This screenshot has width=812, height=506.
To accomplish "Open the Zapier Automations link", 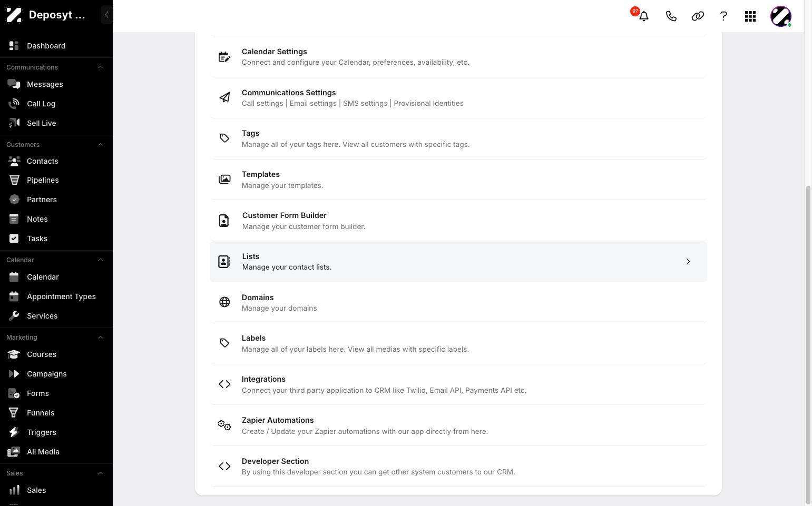I will click(x=458, y=425).
